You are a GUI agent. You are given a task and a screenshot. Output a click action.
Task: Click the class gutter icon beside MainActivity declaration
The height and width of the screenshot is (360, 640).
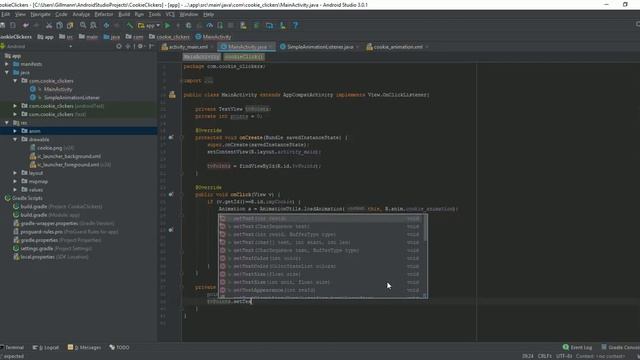tap(172, 95)
